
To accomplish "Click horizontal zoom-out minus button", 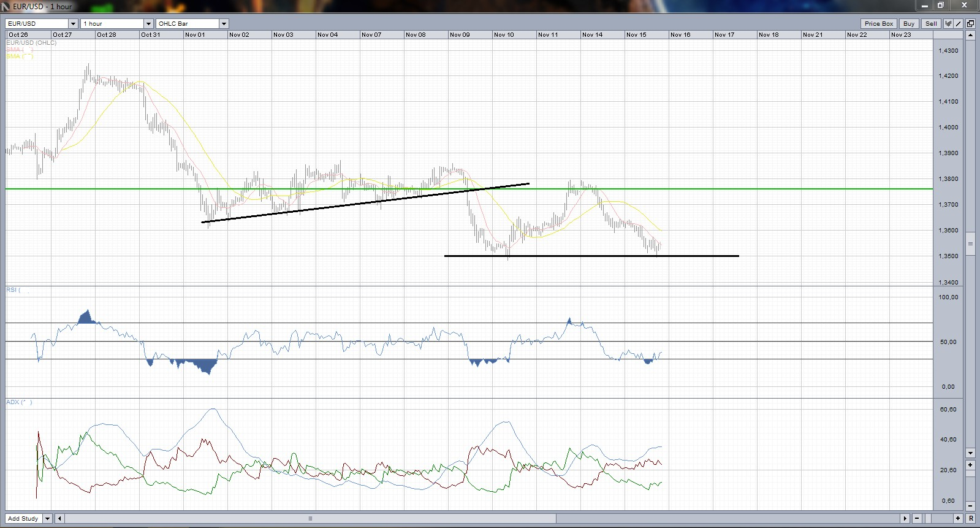I will (917, 519).
